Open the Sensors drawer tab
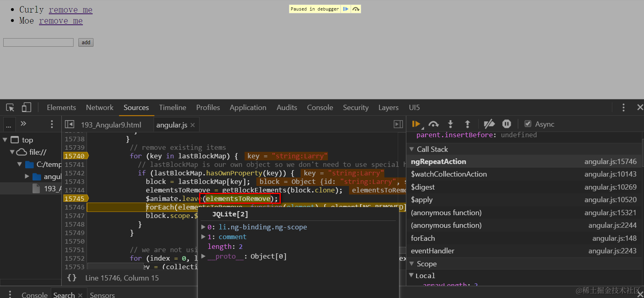The image size is (644, 298). point(102,295)
